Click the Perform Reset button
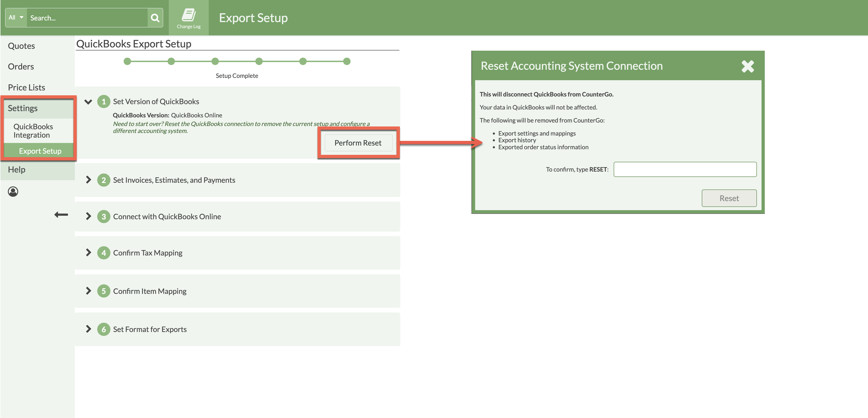Screen dimensions: 868x418 tap(358, 143)
